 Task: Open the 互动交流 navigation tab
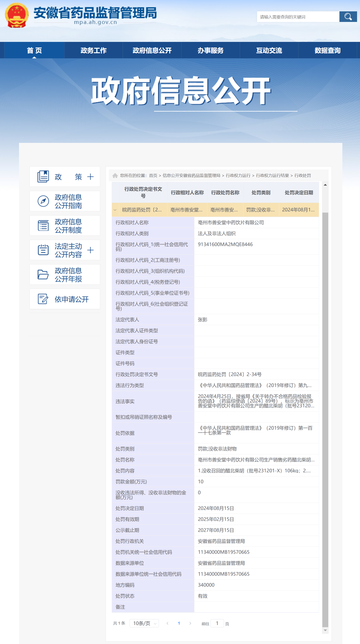(269, 50)
